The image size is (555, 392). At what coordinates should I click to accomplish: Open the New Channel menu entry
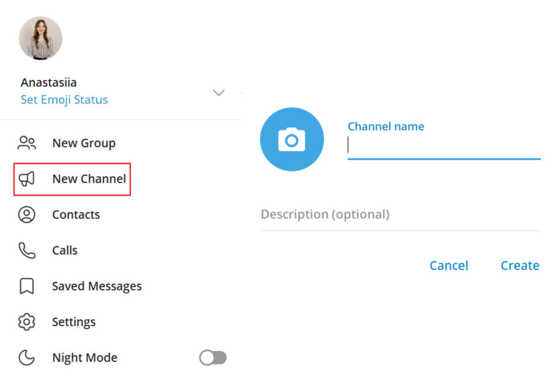coord(90,179)
